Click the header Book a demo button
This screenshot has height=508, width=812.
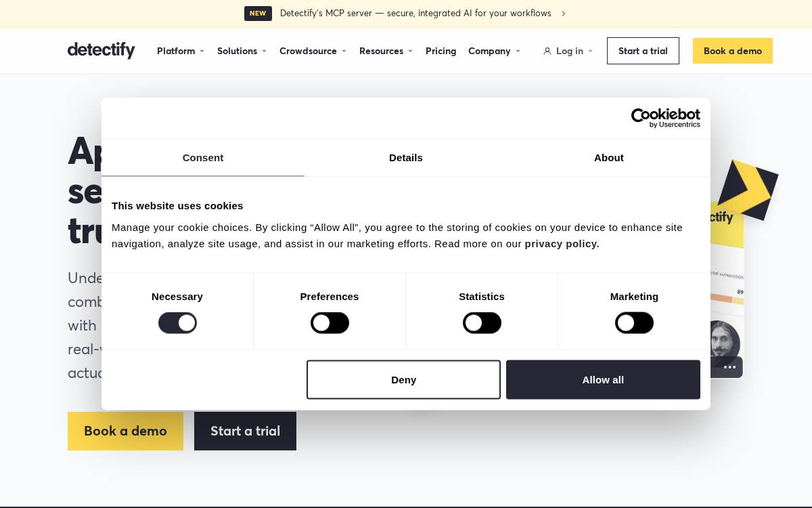pyautogui.click(x=733, y=51)
